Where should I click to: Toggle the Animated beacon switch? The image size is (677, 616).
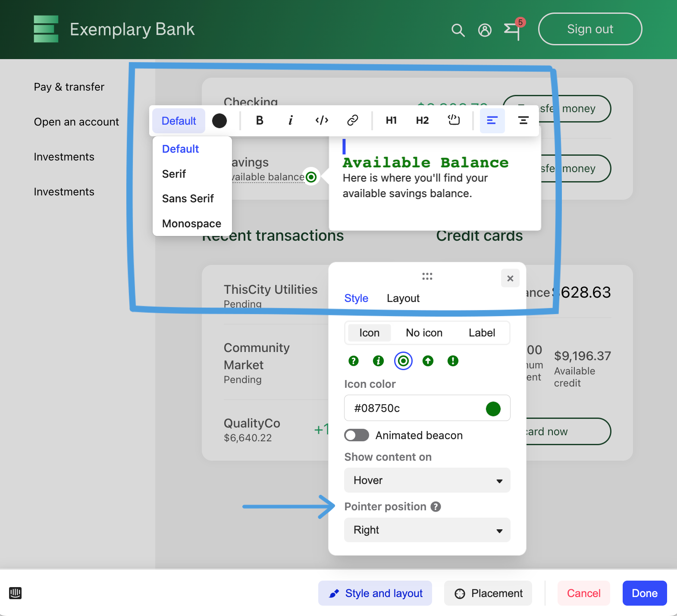tap(357, 435)
